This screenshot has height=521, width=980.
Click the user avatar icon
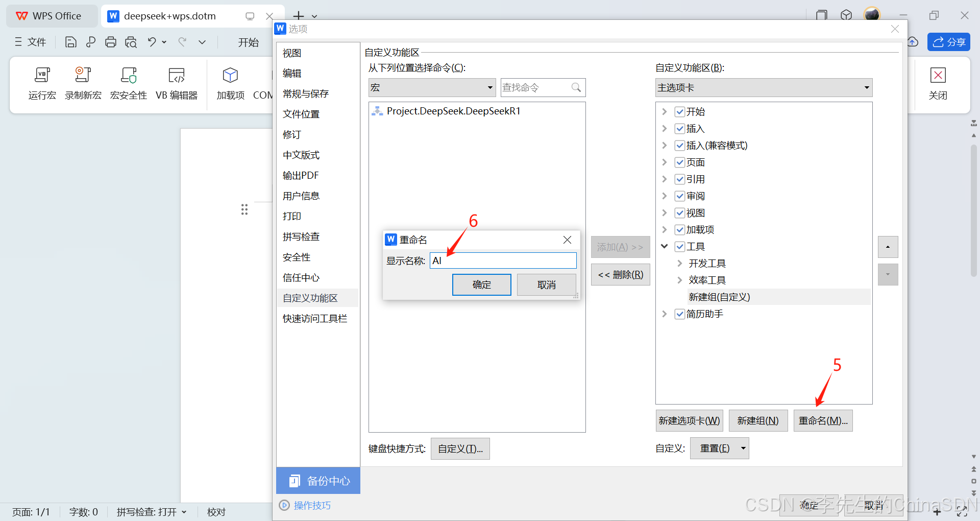tap(872, 15)
